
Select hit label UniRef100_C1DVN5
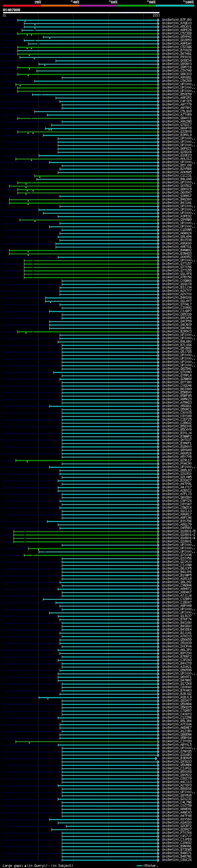point(176,230)
